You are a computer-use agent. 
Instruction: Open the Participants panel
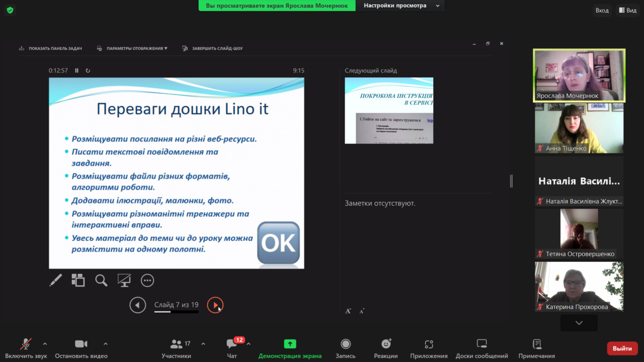pyautogui.click(x=176, y=348)
